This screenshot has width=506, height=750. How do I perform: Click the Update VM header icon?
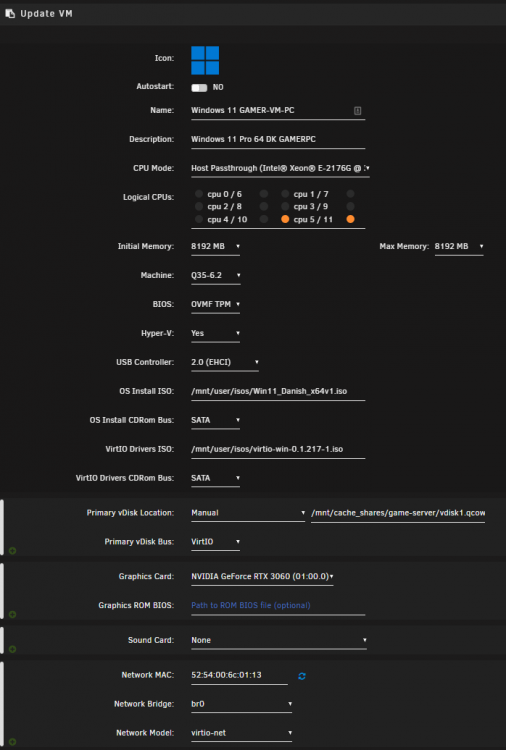pos(10,14)
